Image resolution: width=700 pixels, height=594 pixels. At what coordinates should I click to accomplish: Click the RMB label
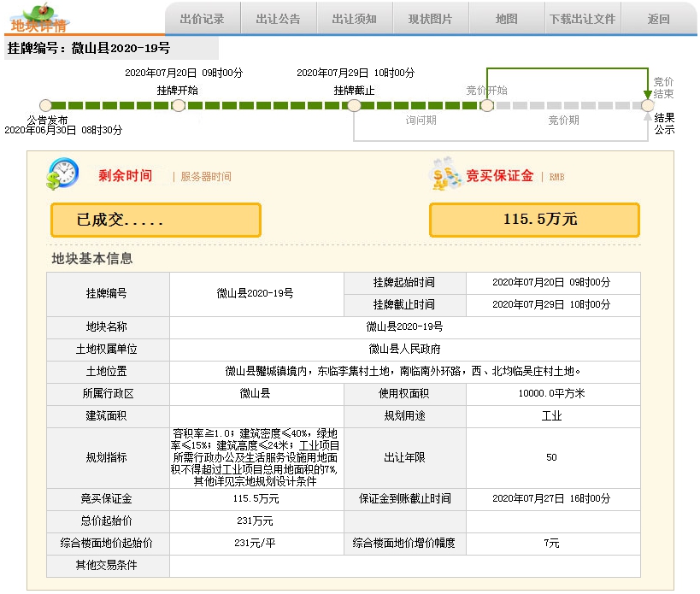[x=556, y=177]
